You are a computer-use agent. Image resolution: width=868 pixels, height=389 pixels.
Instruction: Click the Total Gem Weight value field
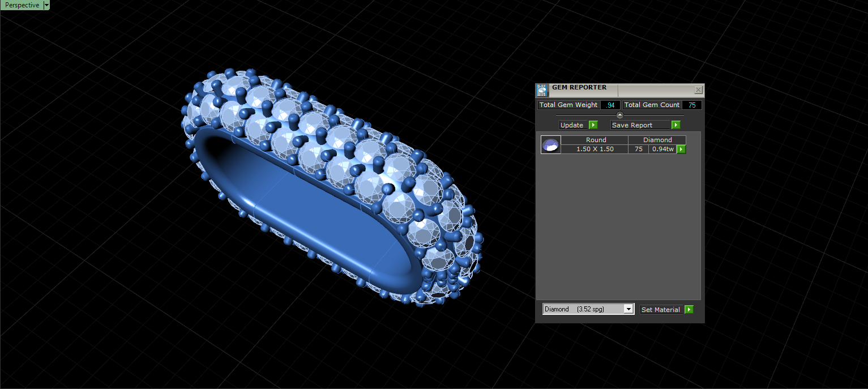tap(610, 105)
